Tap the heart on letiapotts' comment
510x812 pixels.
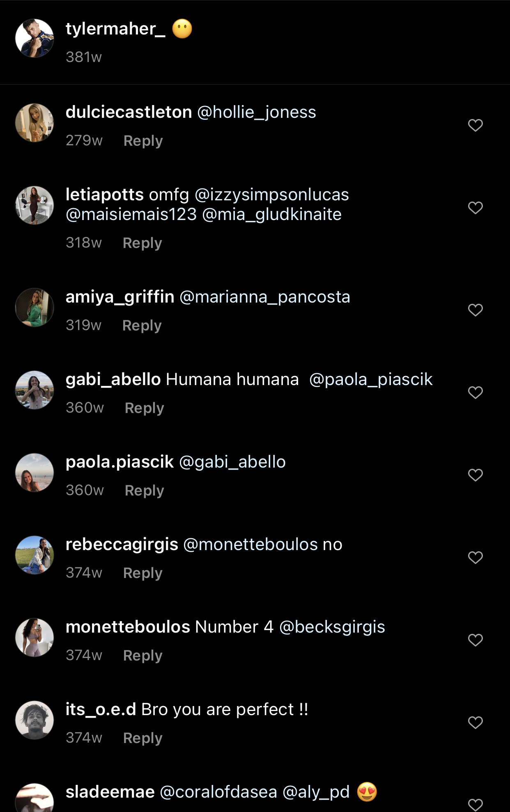(x=475, y=207)
